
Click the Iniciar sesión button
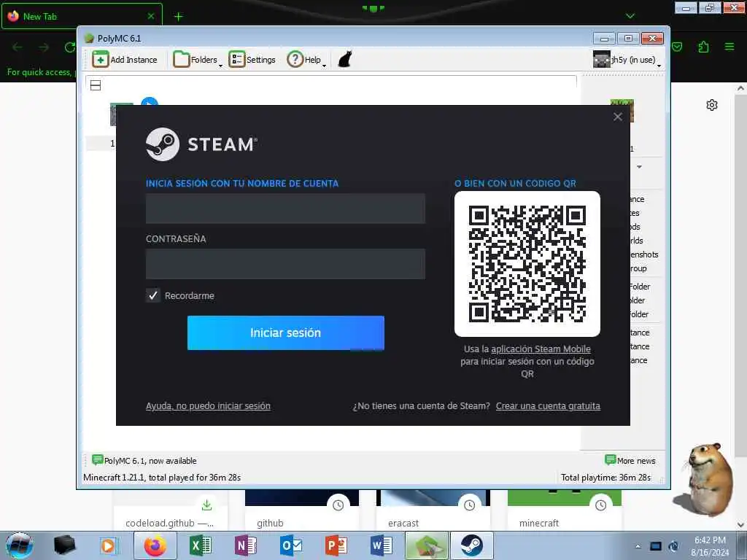pyautogui.click(x=286, y=332)
